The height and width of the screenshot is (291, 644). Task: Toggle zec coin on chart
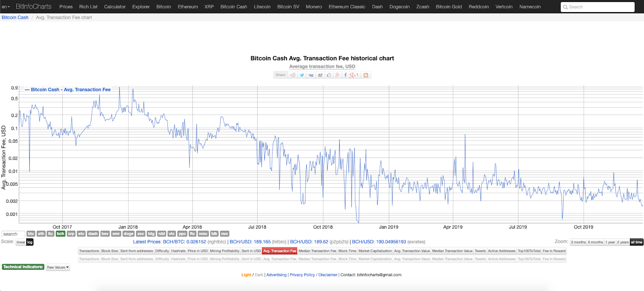[140, 234]
